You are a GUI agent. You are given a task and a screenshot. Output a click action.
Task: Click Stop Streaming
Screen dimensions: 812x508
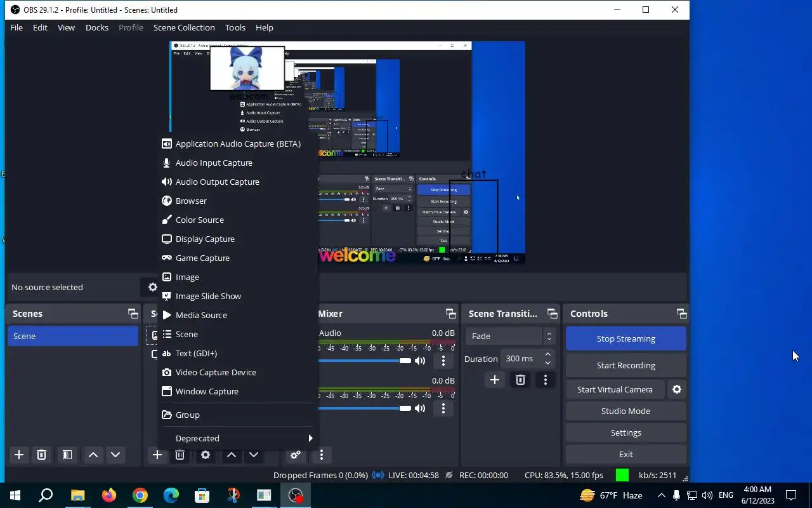point(625,338)
